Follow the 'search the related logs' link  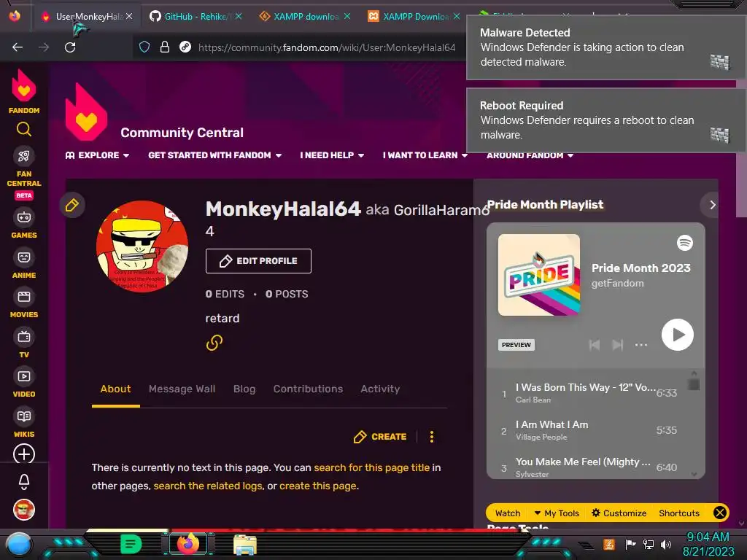(x=208, y=486)
